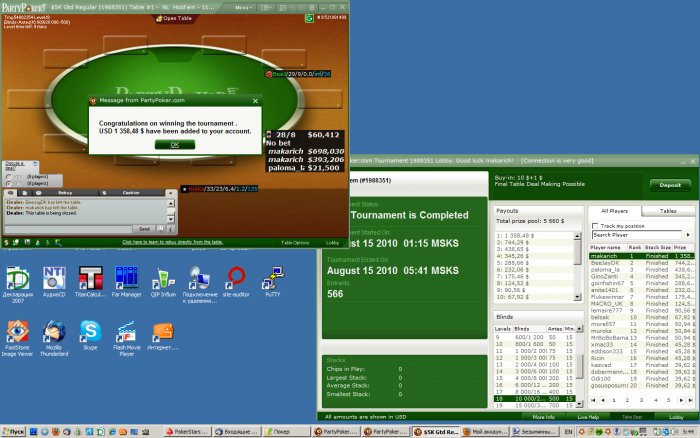Open QIP Infium desktop icon
The height and width of the screenshot is (438, 700).
point(163,281)
